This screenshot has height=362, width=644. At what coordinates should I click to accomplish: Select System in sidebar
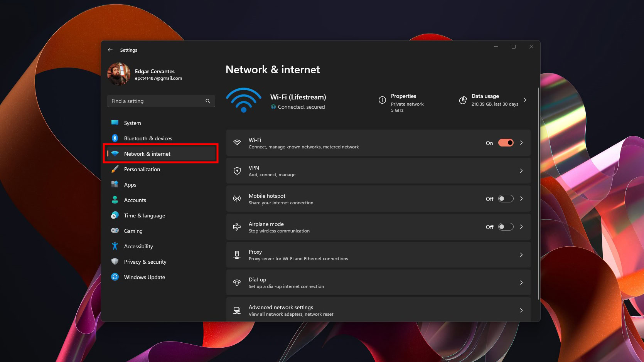161,123
